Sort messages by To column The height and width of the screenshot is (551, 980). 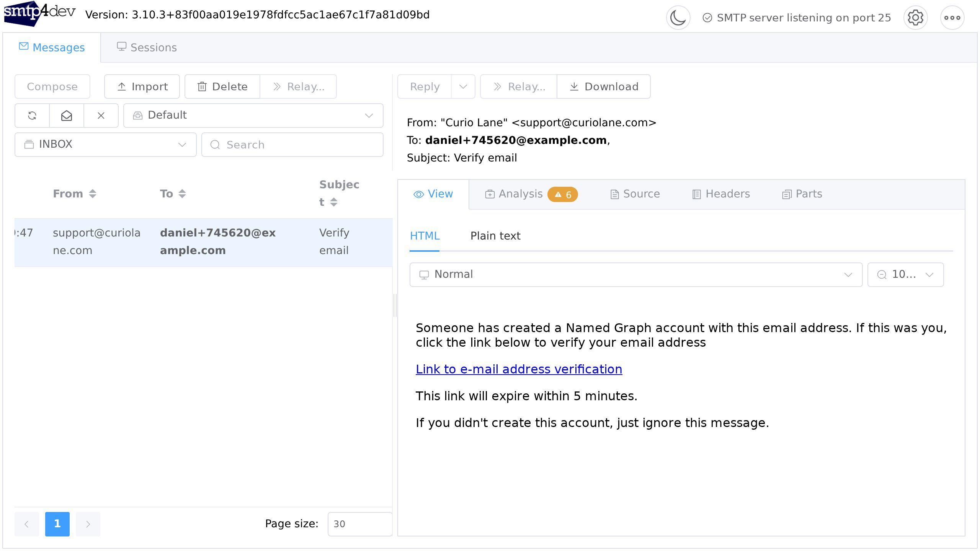[173, 194]
